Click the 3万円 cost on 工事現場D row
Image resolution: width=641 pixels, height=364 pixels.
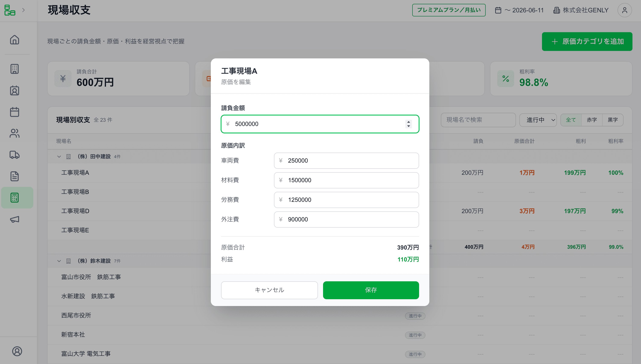click(x=527, y=211)
